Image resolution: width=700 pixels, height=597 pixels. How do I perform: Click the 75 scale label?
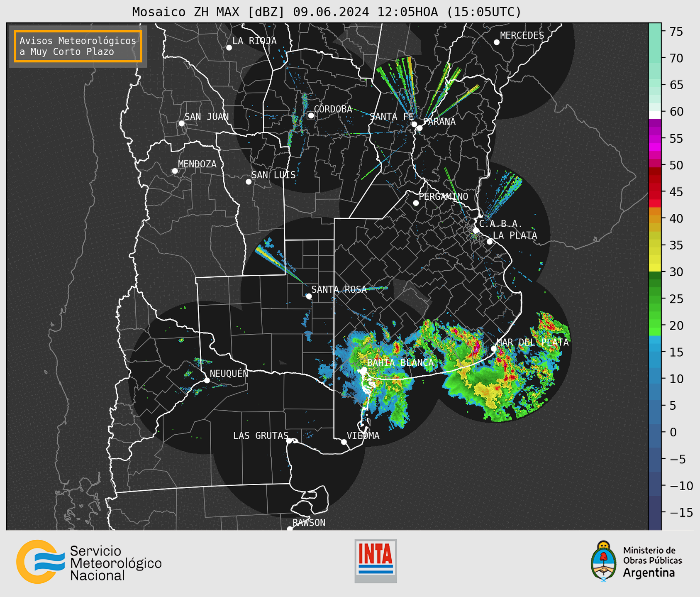pyautogui.click(x=676, y=32)
